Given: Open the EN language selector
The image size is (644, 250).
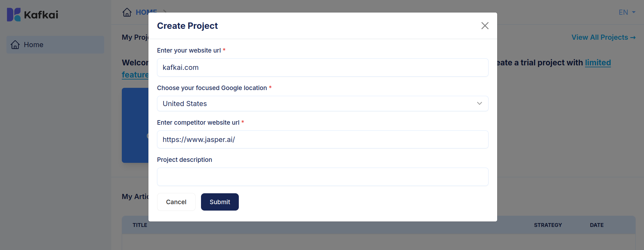Looking at the screenshot, I should pos(627,12).
